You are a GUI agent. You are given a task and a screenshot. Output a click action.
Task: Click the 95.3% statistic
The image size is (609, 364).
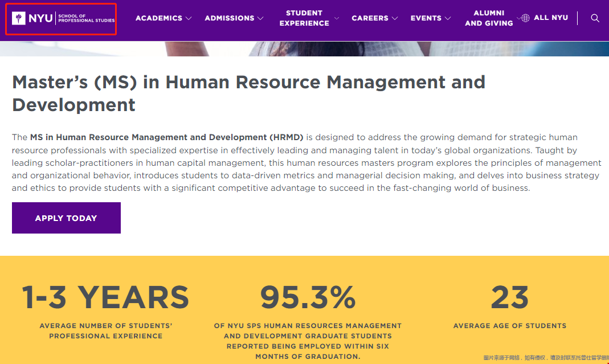tap(308, 297)
